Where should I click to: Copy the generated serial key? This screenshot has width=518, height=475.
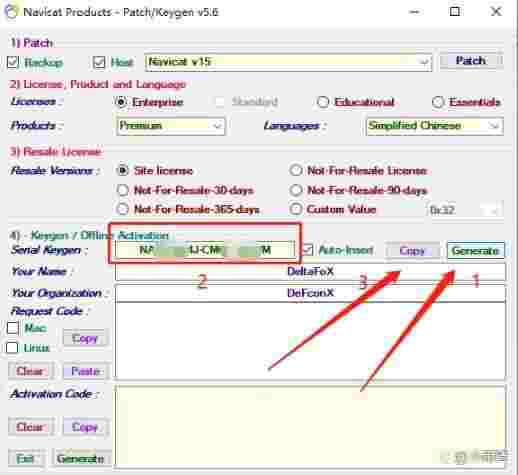tap(413, 250)
